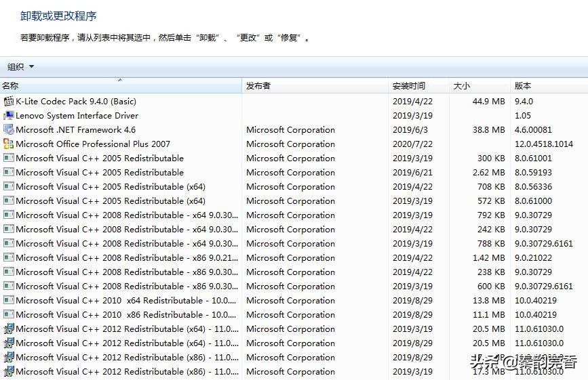Screen dimensions: 588x380
Task: Select the 'Microsoft Office Professional Plus 2007' entry name
Action: 93,144
